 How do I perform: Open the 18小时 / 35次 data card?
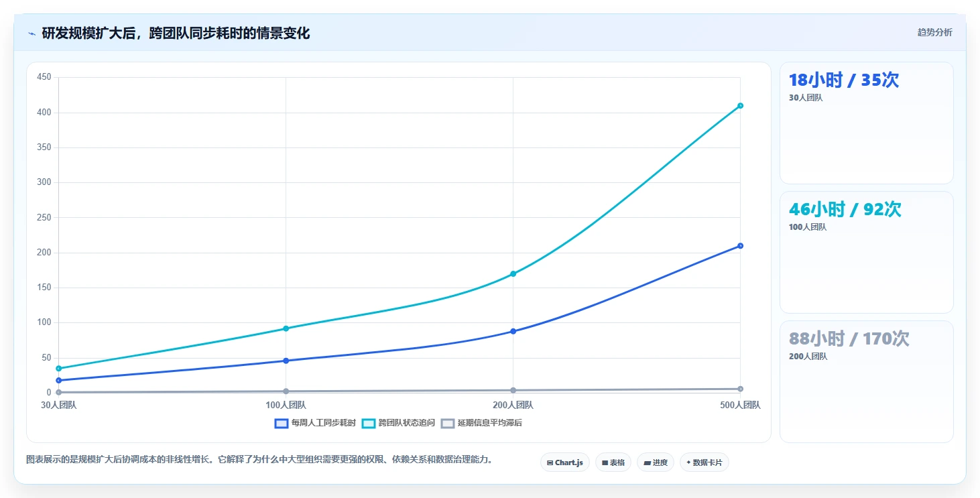866,123
